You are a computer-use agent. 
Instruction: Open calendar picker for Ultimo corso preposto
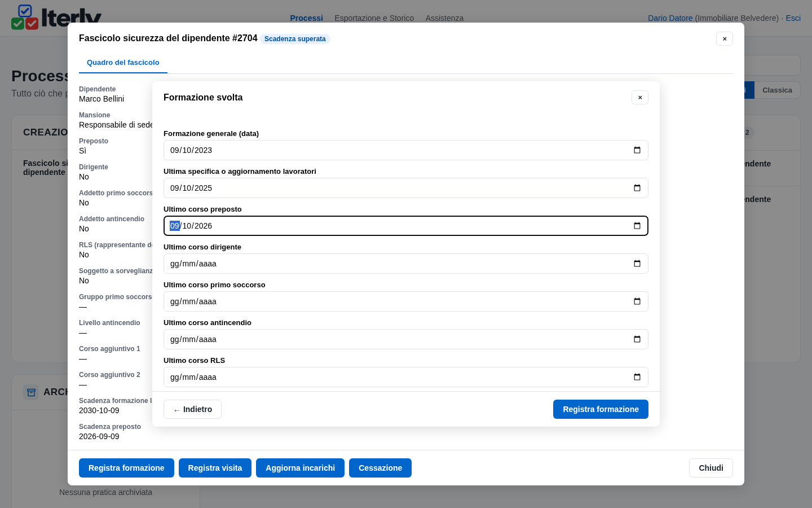(637, 226)
